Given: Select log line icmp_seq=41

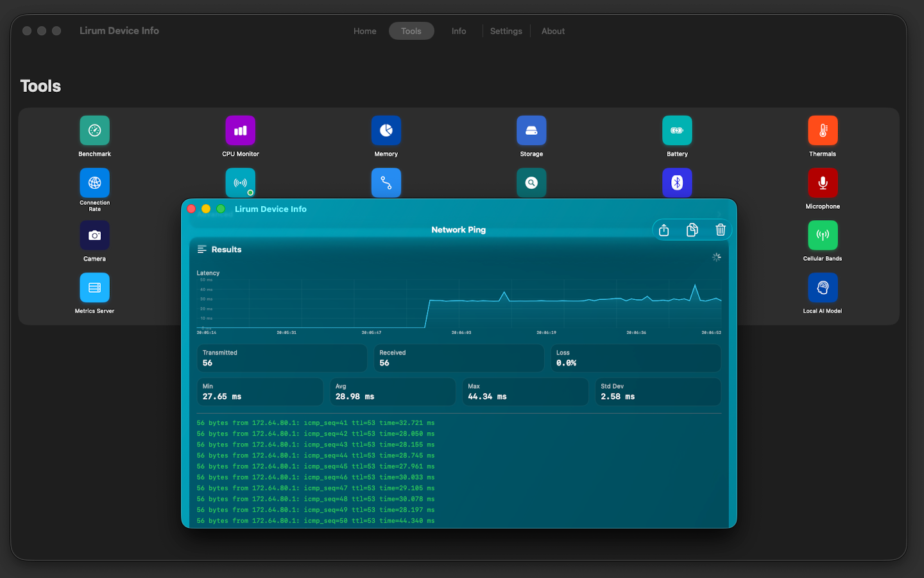Looking at the screenshot, I should pyautogui.click(x=316, y=423).
